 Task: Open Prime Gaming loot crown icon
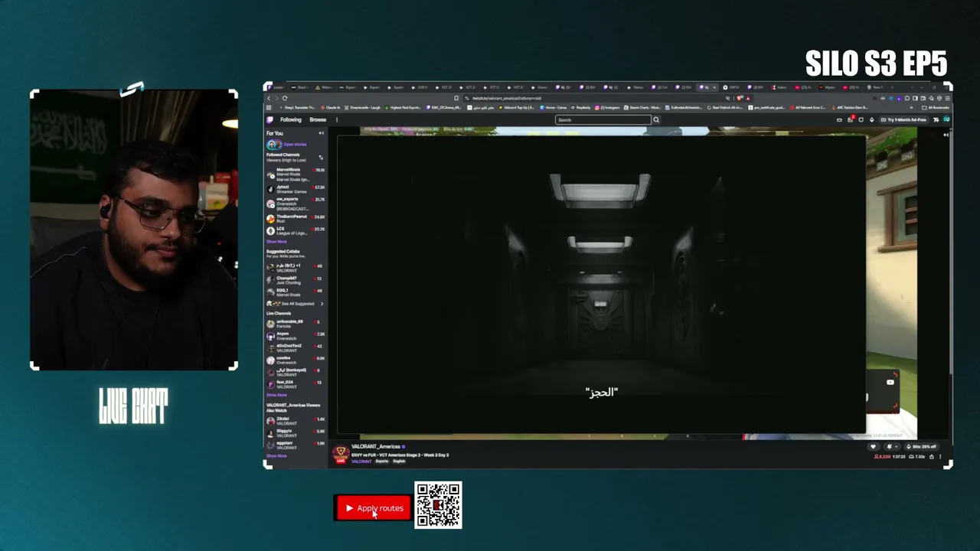pyautogui.click(x=839, y=120)
